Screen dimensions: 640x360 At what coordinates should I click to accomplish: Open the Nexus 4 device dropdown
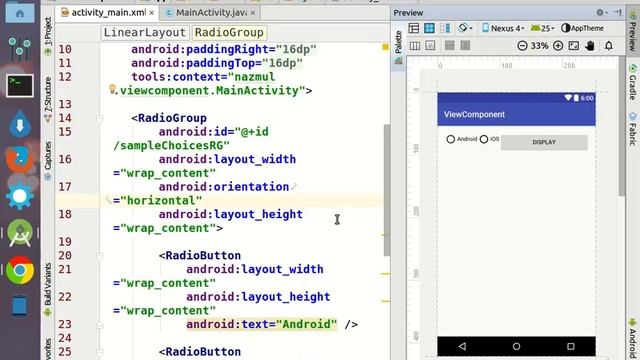[503, 28]
